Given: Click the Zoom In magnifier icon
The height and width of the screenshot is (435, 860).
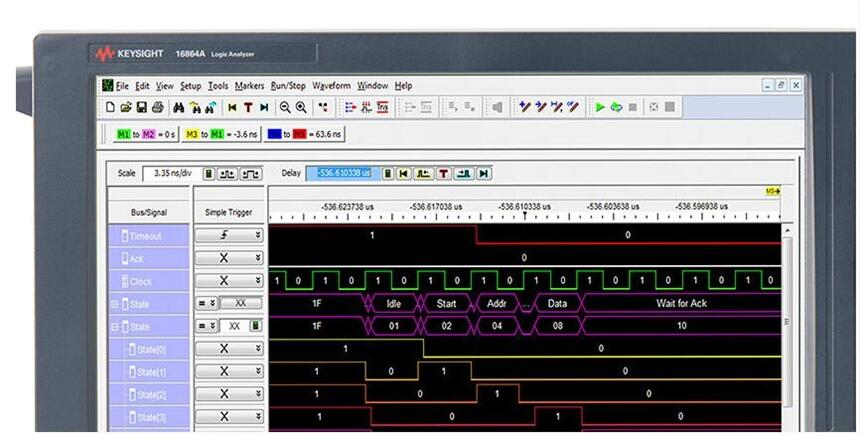Looking at the screenshot, I should [300, 107].
